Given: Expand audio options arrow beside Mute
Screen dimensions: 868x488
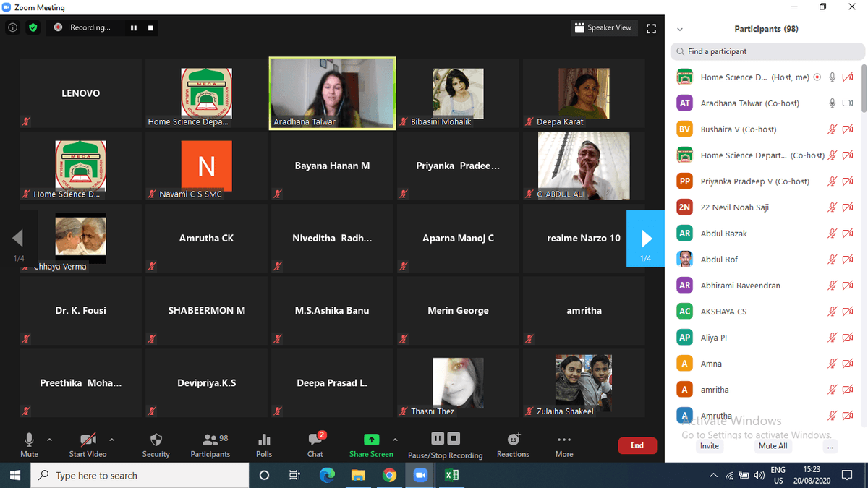Looking at the screenshot, I should point(49,439).
